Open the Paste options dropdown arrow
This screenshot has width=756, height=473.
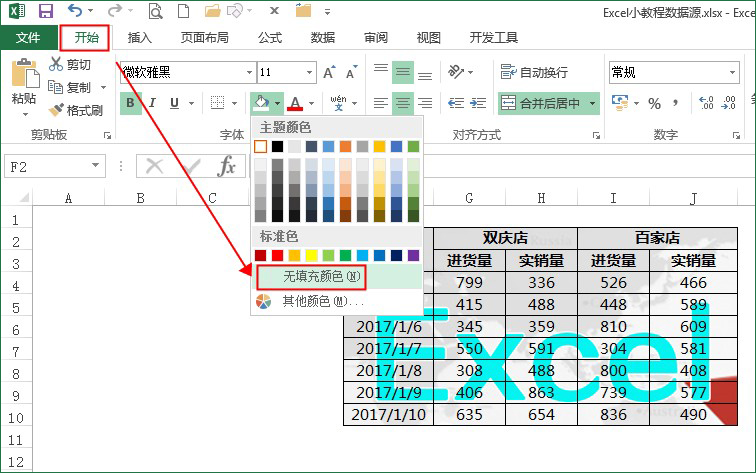[x=25, y=114]
